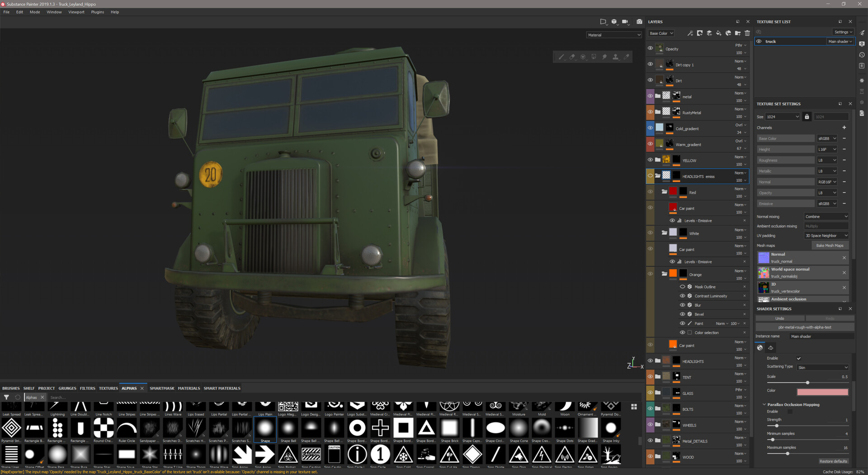The height and width of the screenshot is (475, 868).
Task: Open the Scattering Type dropdown
Action: click(822, 367)
